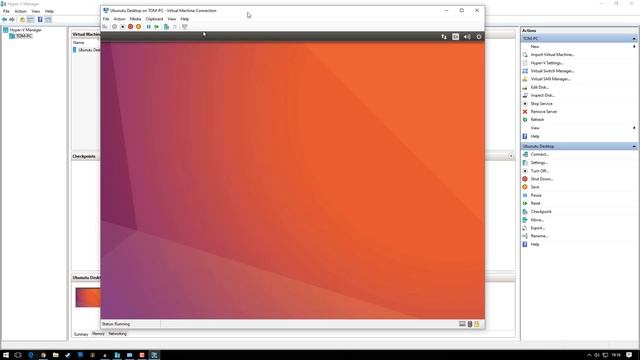The width and height of the screenshot is (640, 360).
Task: Open Action menu in Hyper-V Manager
Action: (20, 11)
